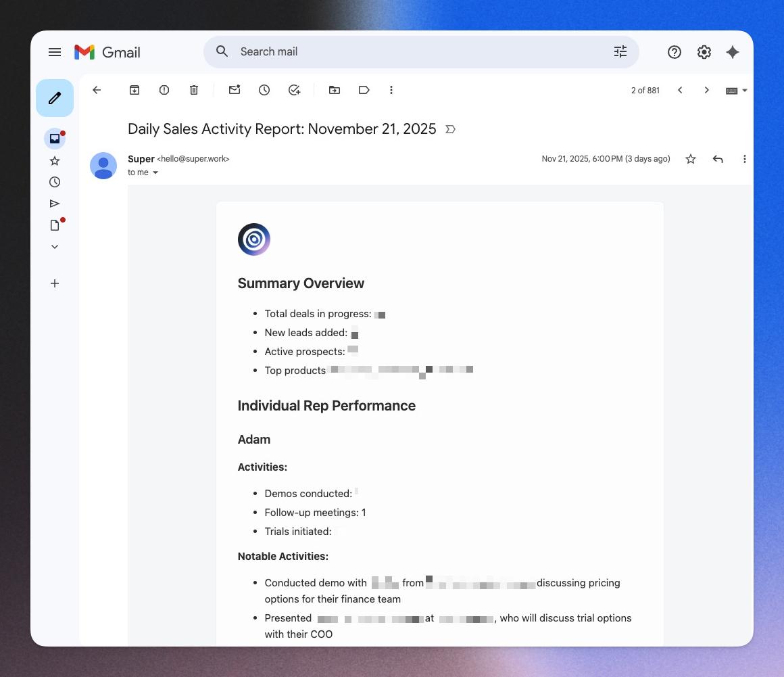This screenshot has width=784, height=677.
Task: Open More options in toolbar
Action: [391, 90]
